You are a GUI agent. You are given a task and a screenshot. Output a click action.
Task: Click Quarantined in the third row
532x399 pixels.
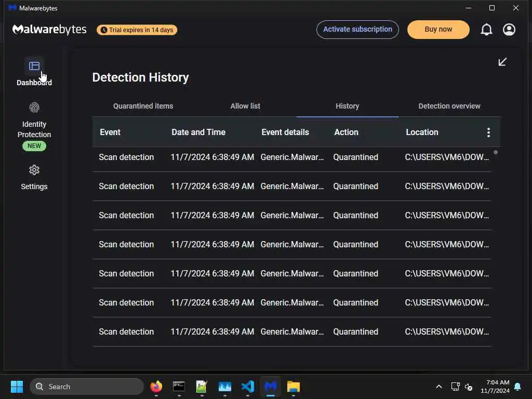pos(355,216)
